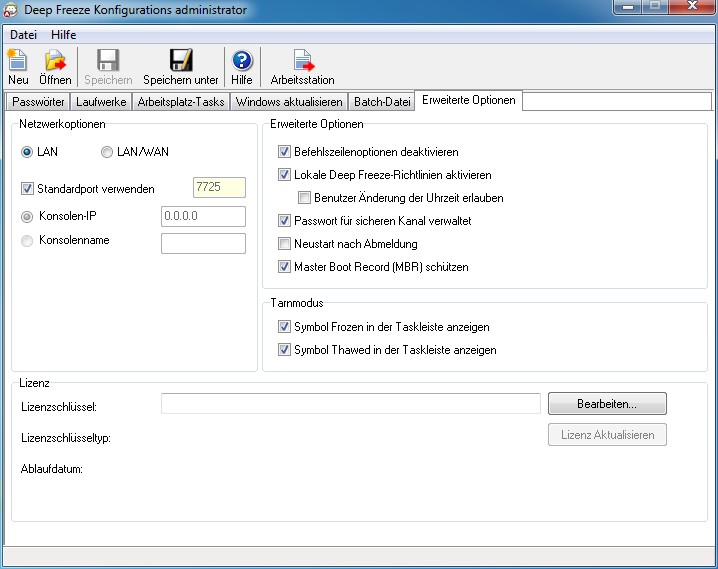Enable Neustart nach Abmeldung checkbox

pos(284,244)
